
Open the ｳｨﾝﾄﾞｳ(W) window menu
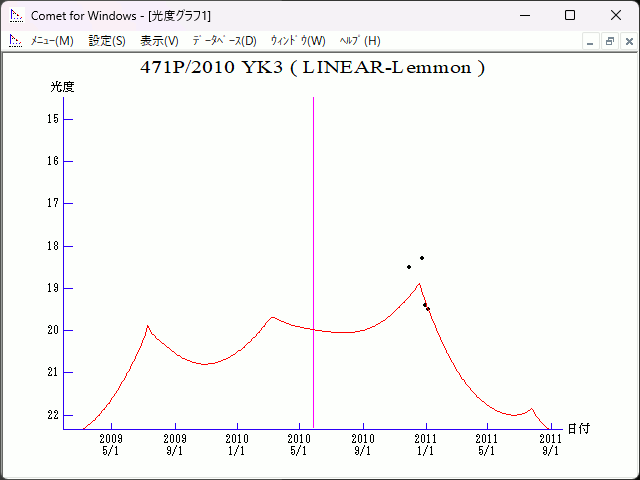point(298,41)
